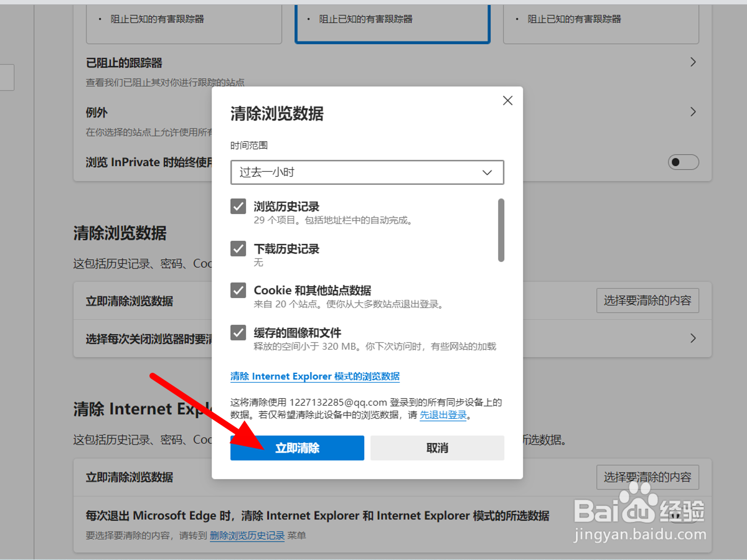The width and height of the screenshot is (747, 560).
Task: Expand the 已阻止的跟踪器 row
Action: click(693, 62)
